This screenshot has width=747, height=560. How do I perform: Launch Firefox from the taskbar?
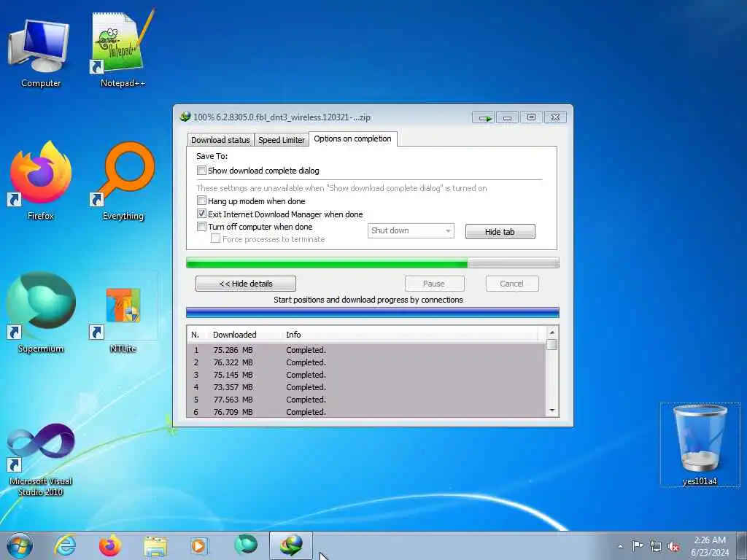click(x=110, y=545)
